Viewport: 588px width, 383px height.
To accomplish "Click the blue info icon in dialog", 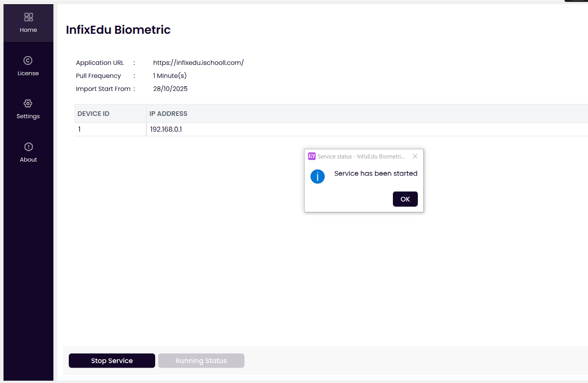I will 318,177.
